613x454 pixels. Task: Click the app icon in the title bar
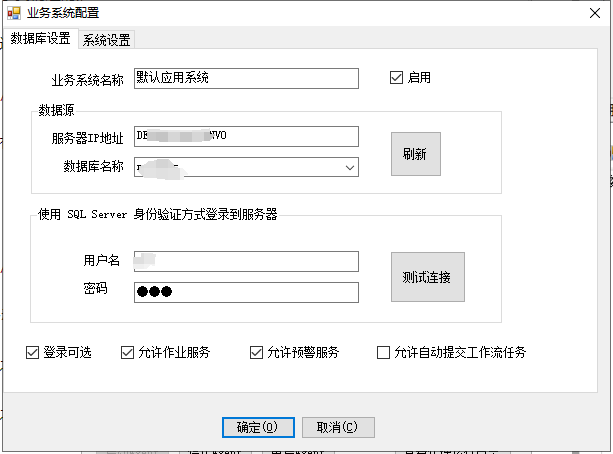pos(14,13)
